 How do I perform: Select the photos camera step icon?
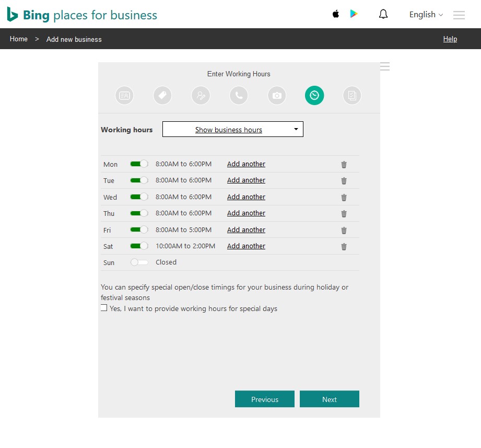(x=276, y=95)
